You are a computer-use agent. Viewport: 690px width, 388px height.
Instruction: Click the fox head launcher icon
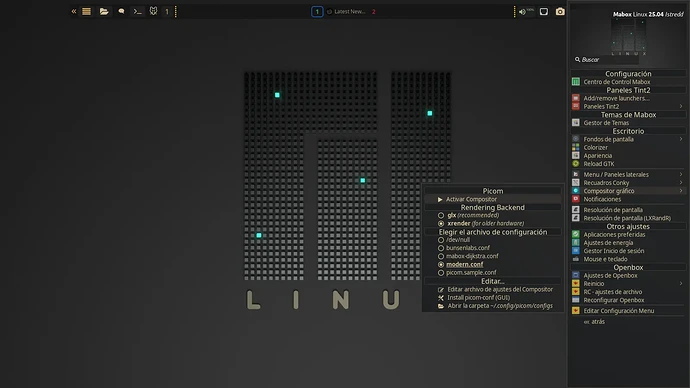(x=153, y=11)
